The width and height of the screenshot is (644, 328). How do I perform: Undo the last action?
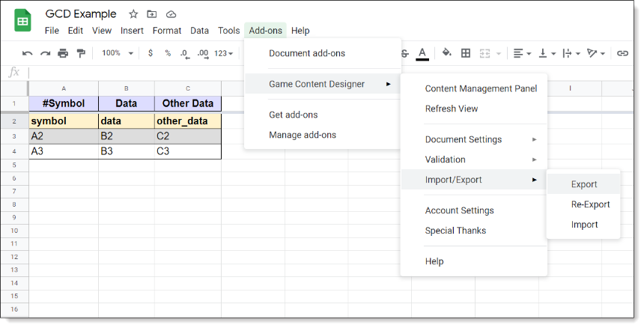click(27, 53)
